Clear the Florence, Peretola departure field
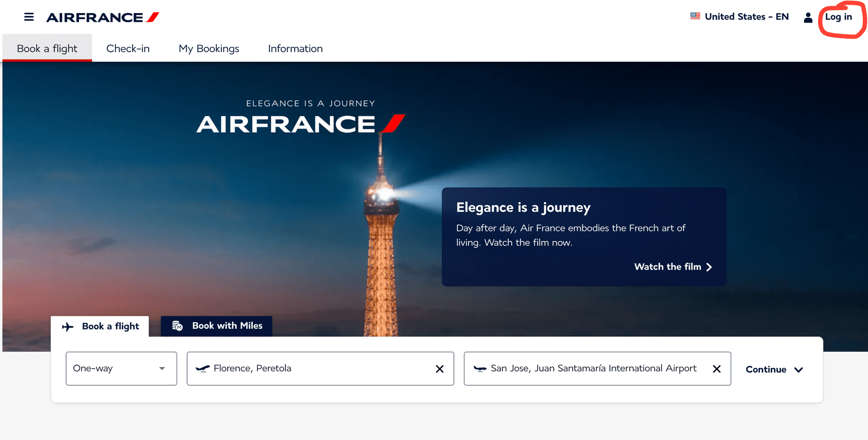868x440 pixels. tap(440, 369)
